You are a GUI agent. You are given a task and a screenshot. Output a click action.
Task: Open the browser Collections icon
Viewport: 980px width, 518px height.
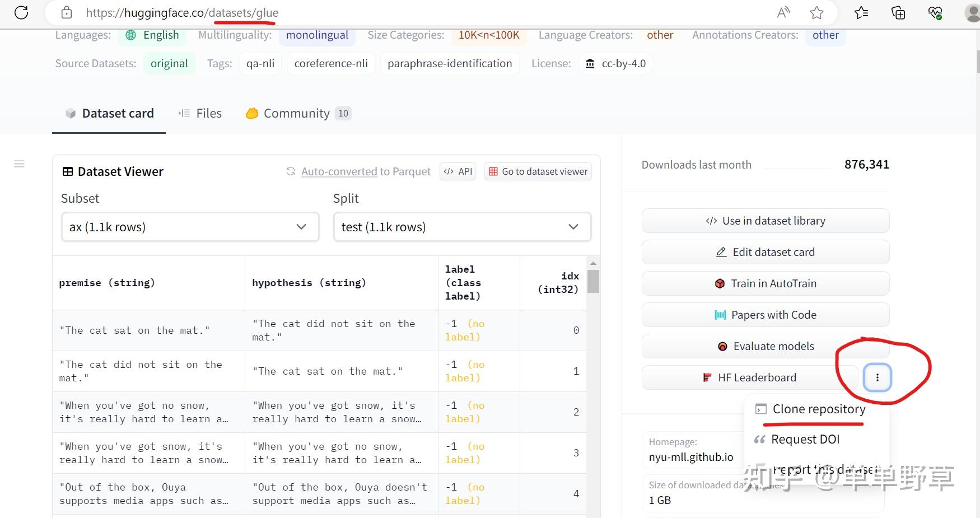coord(898,12)
